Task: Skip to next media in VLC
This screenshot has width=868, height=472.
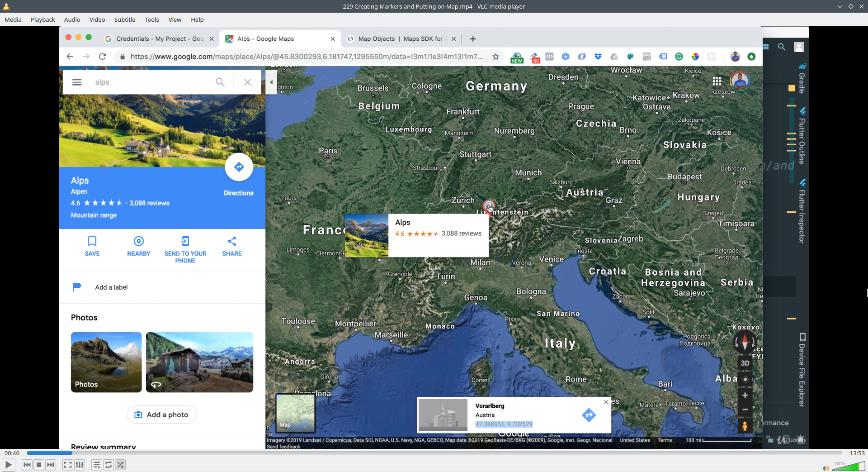Action: 51,465
